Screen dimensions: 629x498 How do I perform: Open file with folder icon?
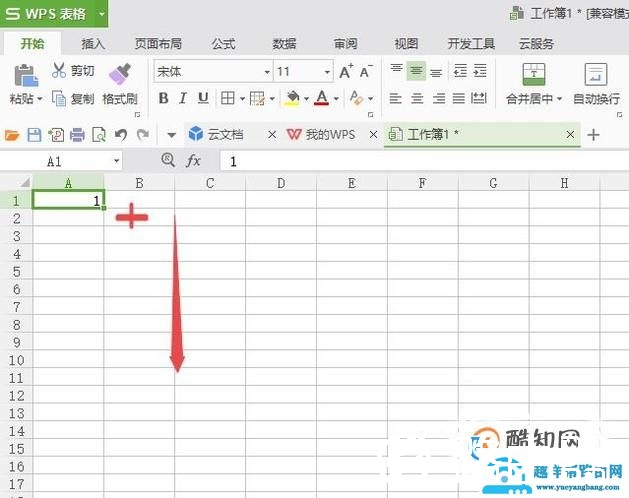[x=12, y=135]
